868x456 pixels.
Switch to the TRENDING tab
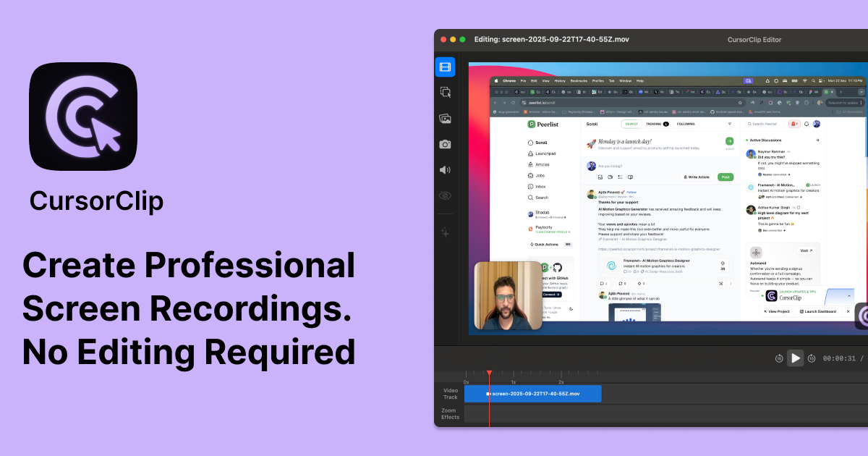(x=653, y=124)
